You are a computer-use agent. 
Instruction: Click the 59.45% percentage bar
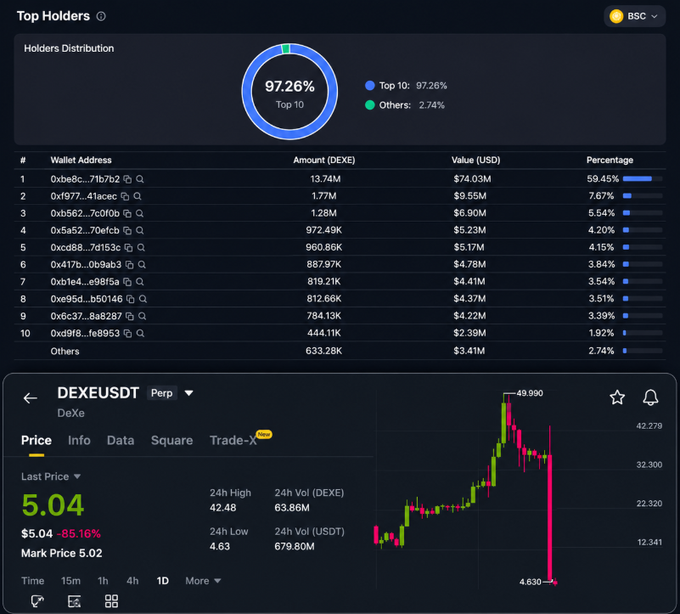642,179
